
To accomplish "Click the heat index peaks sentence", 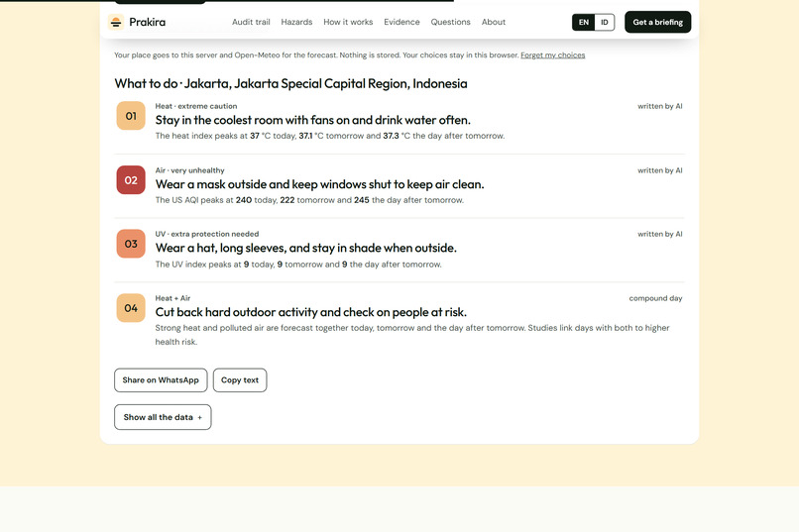I will click(330, 136).
